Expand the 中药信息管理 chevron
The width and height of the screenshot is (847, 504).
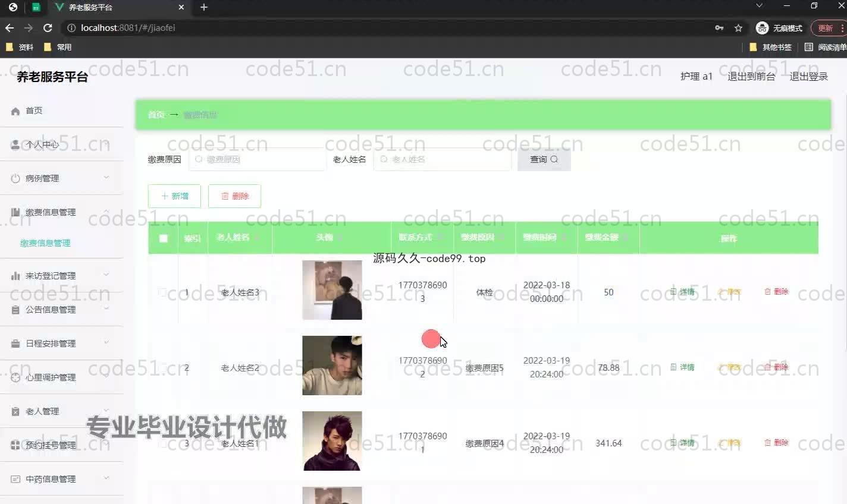(x=106, y=478)
